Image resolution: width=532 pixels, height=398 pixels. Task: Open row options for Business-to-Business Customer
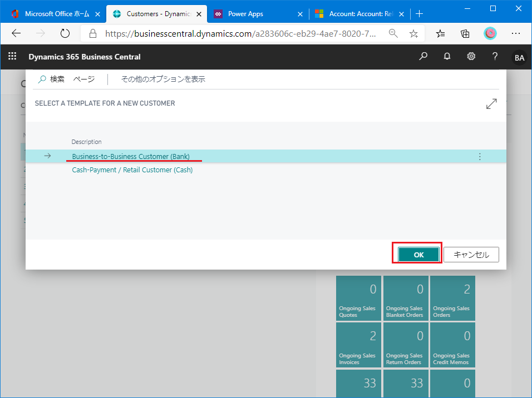pos(480,156)
